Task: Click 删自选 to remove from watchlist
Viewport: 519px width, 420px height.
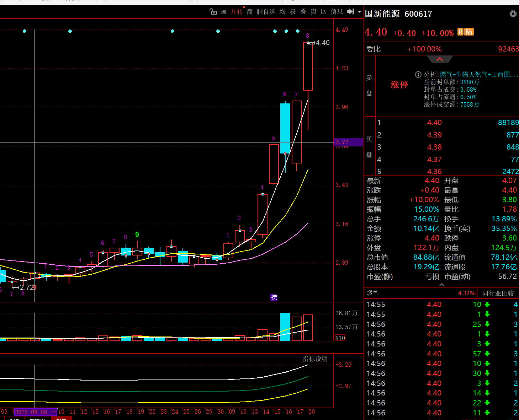Action: pos(266,12)
